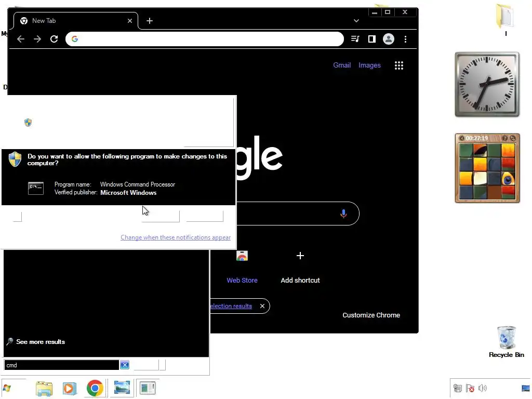
Task: Clear the cmd search box
Action: click(125, 365)
